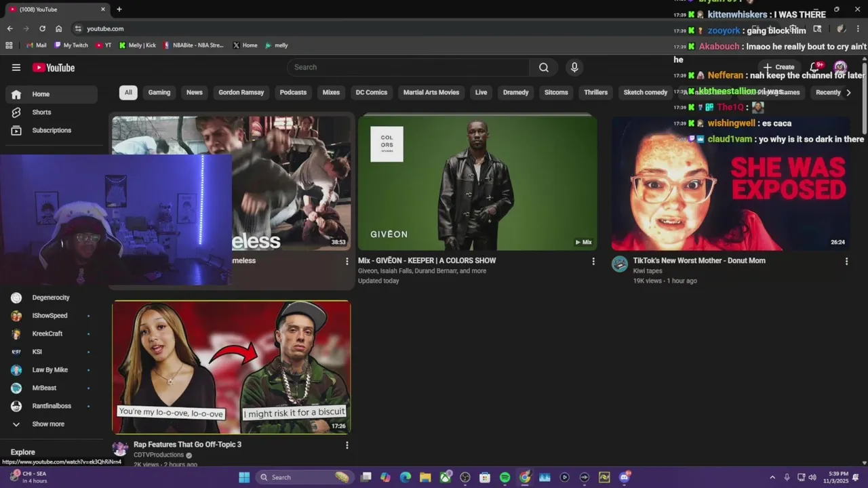Screen dimensions: 868x488
Task: Select Home in the YouTube sidebar
Action: coord(52,94)
